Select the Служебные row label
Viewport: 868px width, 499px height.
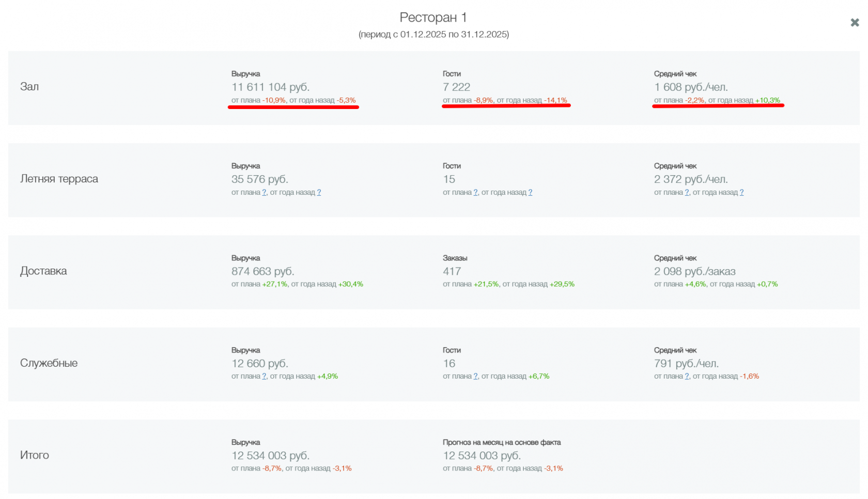click(x=49, y=363)
